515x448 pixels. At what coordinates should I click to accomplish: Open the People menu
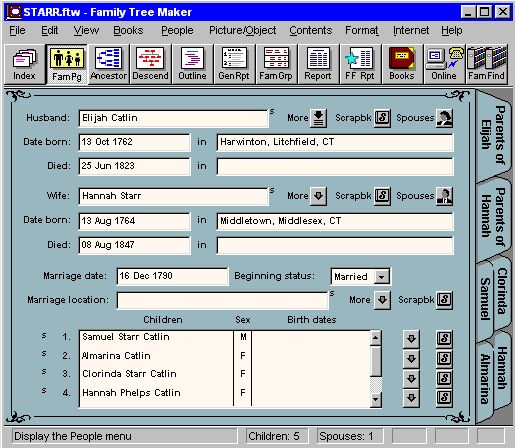click(177, 30)
